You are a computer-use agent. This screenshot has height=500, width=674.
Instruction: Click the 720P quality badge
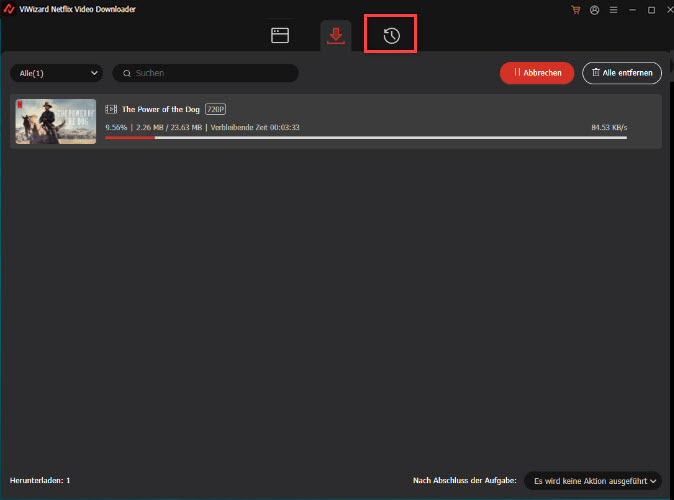tap(215, 109)
